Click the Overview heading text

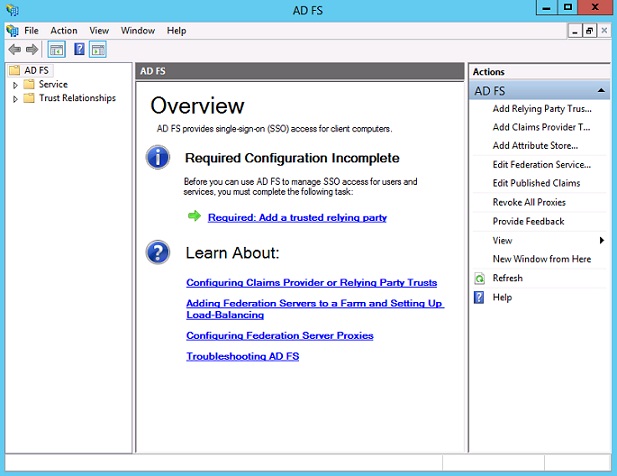point(197,106)
